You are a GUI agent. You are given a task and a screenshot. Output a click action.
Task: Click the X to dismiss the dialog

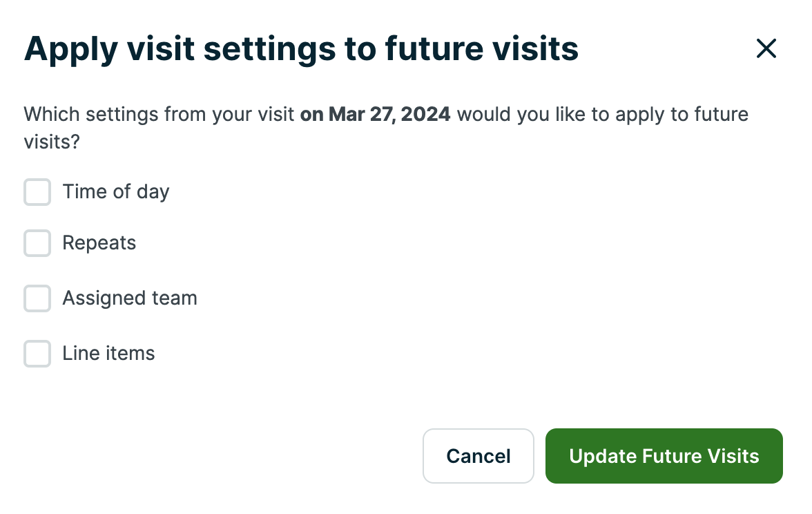click(766, 48)
